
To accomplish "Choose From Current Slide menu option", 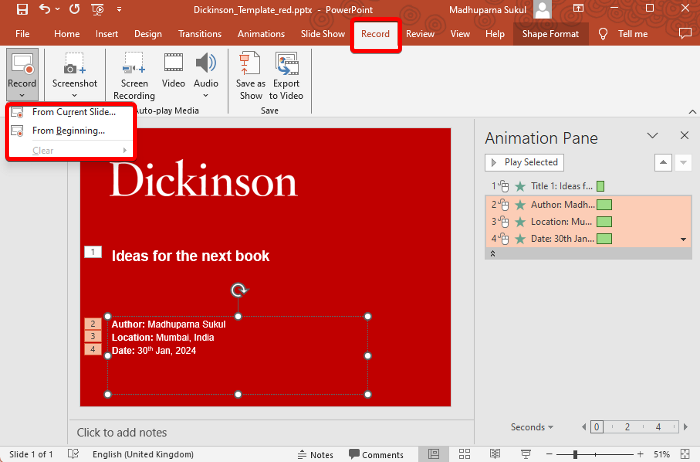I will (x=73, y=112).
